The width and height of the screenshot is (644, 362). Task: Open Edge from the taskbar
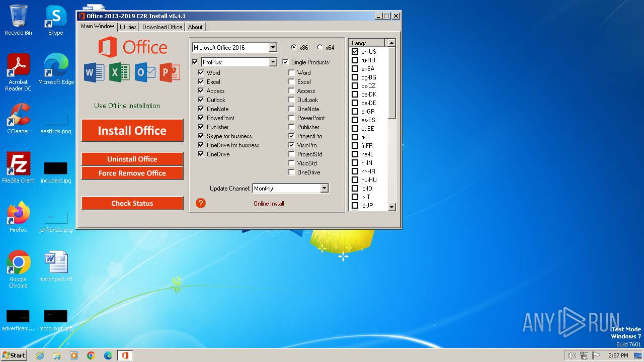click(108, 355)
